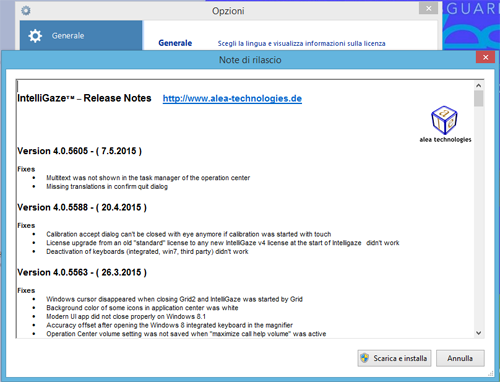Click the scrollbar down arrow in release notes
The height and width of the screenshot is (382, 500).
point(479,333)
